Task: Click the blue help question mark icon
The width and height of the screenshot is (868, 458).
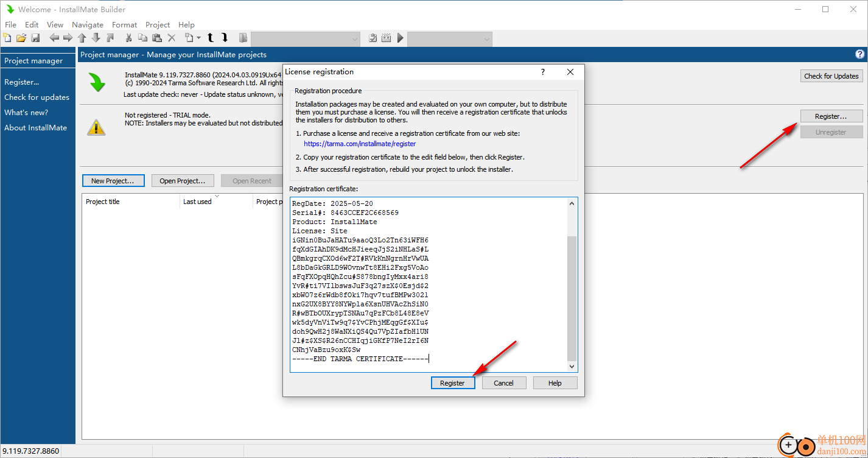Action: tap(859, 54)
